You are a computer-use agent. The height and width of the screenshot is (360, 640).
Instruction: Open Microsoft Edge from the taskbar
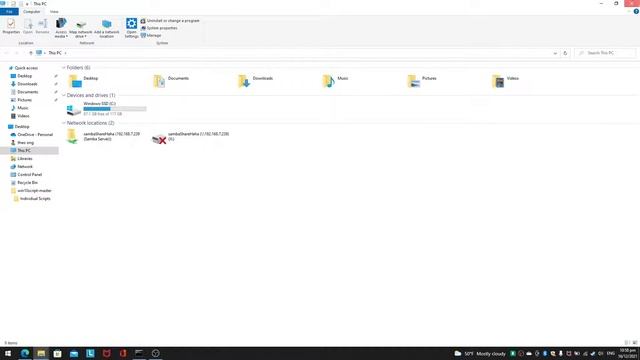tap(25, 353)
